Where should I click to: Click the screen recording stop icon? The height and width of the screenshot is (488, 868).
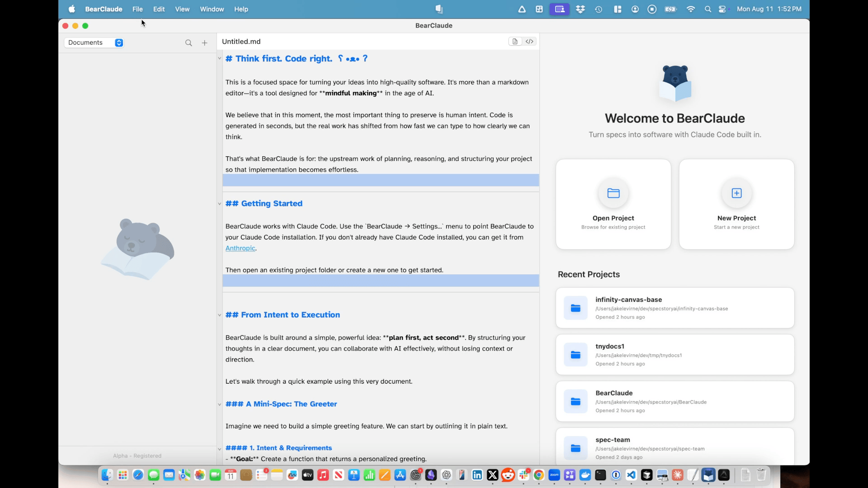click(652, 9)
